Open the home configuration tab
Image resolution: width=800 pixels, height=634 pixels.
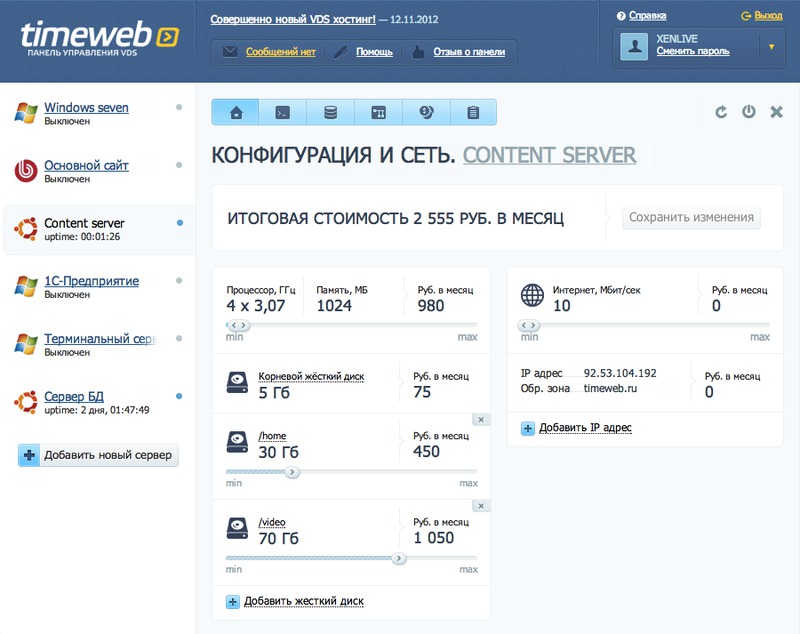pyautogui.click(x=236, y=112)
